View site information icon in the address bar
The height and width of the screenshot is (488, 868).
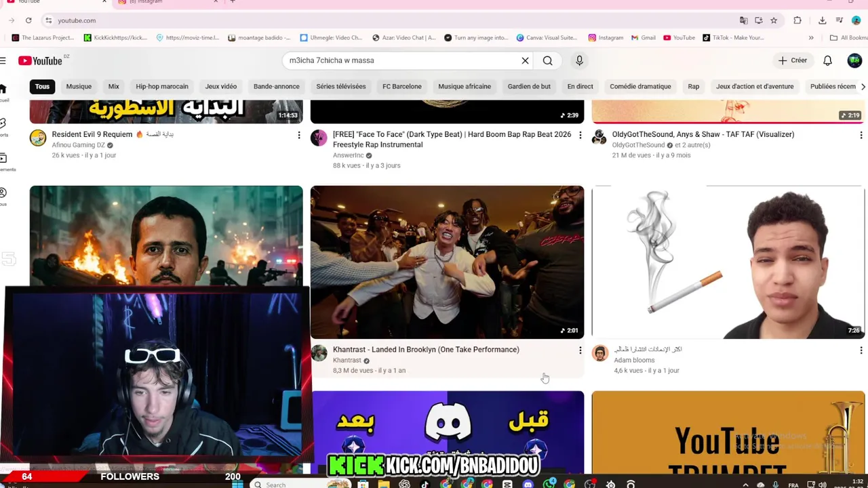(x=48, y=20)
